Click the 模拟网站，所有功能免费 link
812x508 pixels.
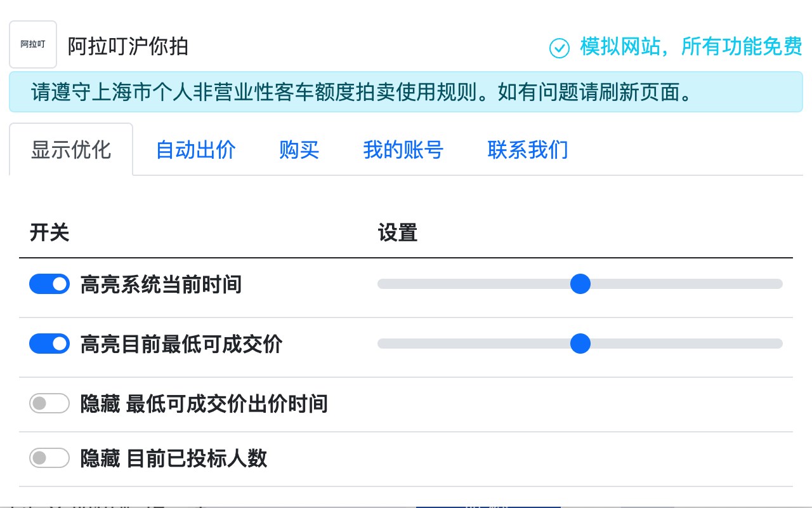click(x=690, y=47)
